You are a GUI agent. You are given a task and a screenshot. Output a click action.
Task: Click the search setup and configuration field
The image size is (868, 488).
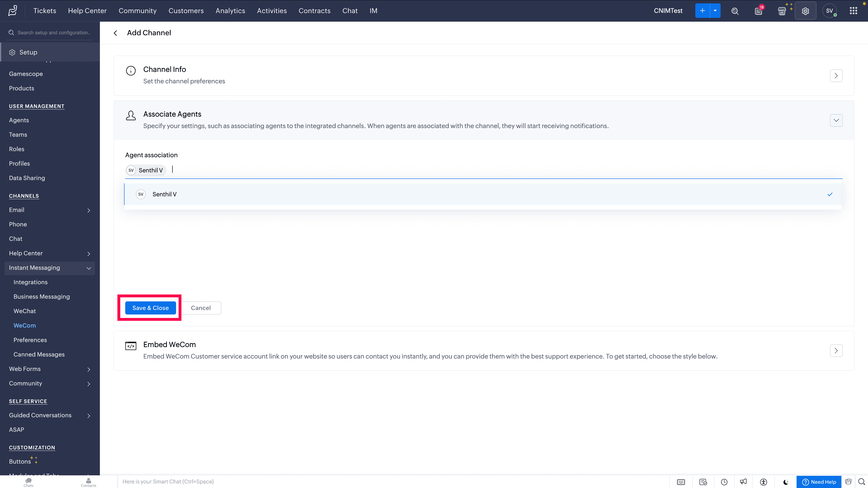click(x=54, y=33)
